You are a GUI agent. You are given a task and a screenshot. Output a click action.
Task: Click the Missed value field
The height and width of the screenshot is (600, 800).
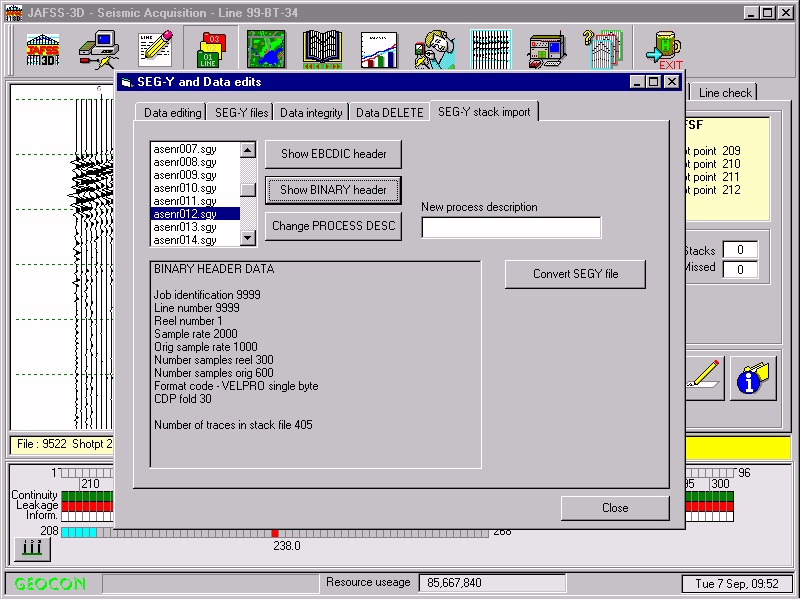740,269
